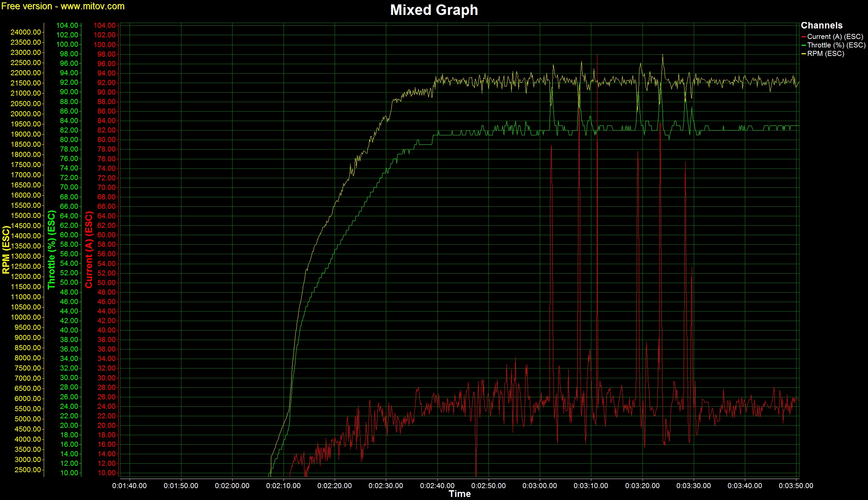Click the vertical Current (A) (ESC) axis title
This screenshot has height=500, width=868.
click(89, 249)
